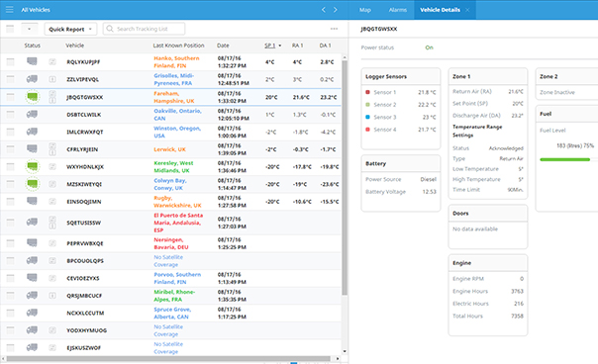
Task: Click the alert icon beside ZZLVIPEVQL
Action: point(52,79)
